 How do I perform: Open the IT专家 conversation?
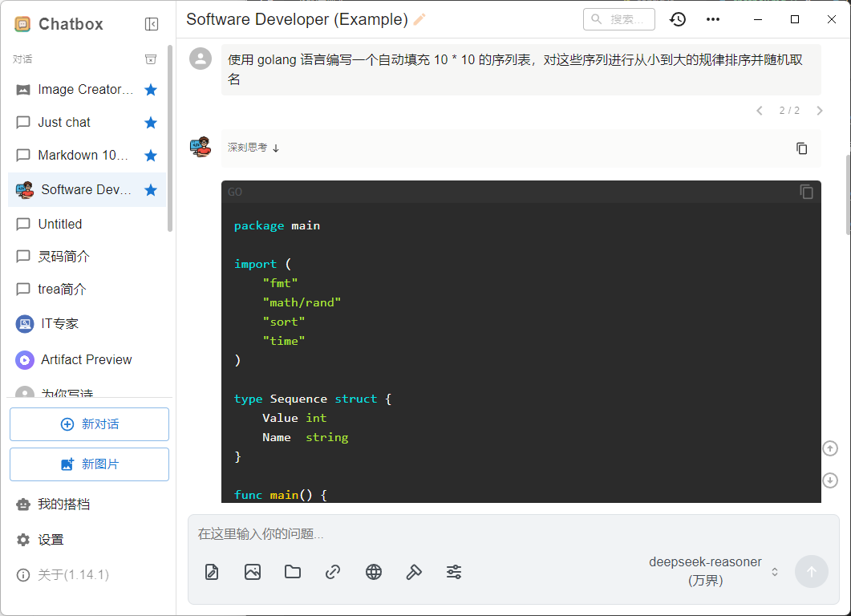(x=60, y=324)
